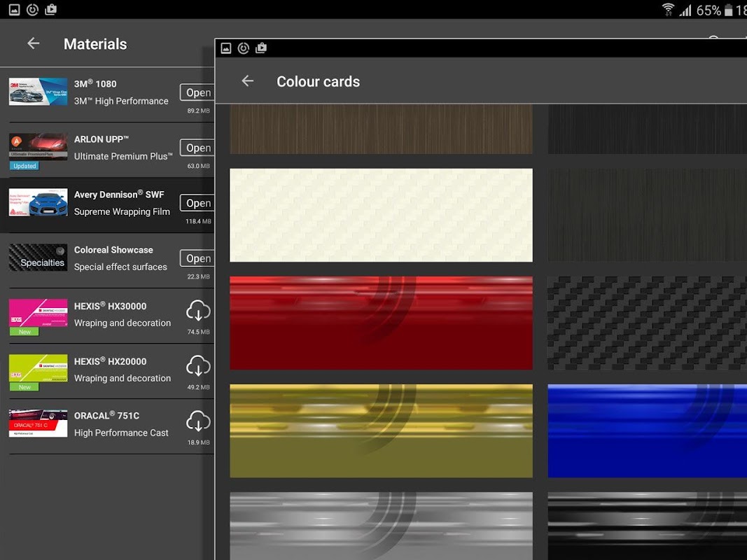The image size is (747, 560).
Task: Tap the back arrow beside Colour cards
Action: pyautogui.click(x=247, y=81)
